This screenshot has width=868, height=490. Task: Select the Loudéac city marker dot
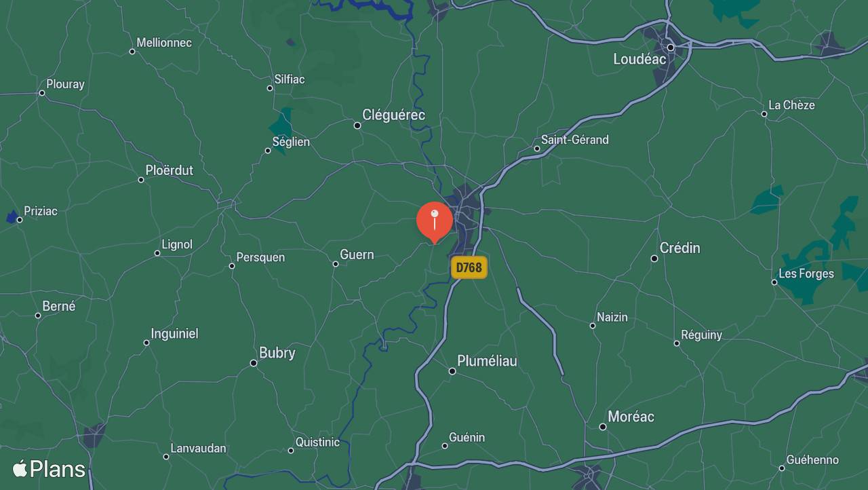coord(671,48)
